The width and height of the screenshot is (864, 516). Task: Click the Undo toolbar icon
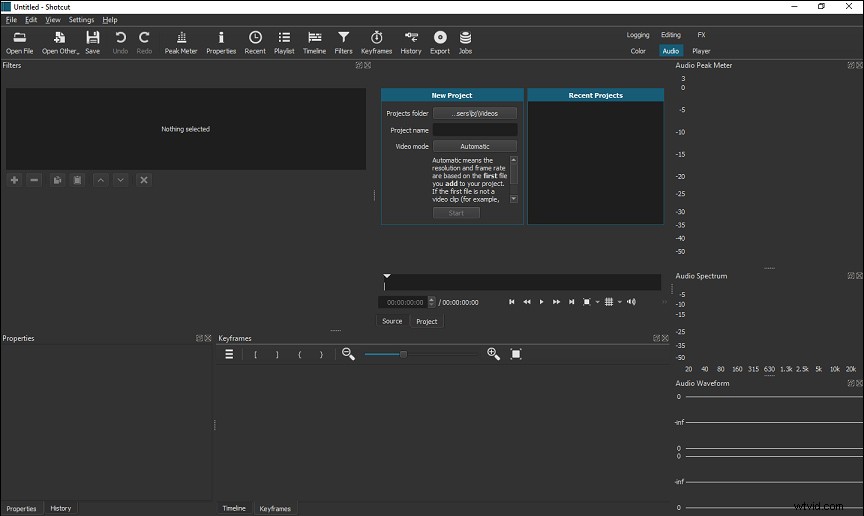(120, 42)
